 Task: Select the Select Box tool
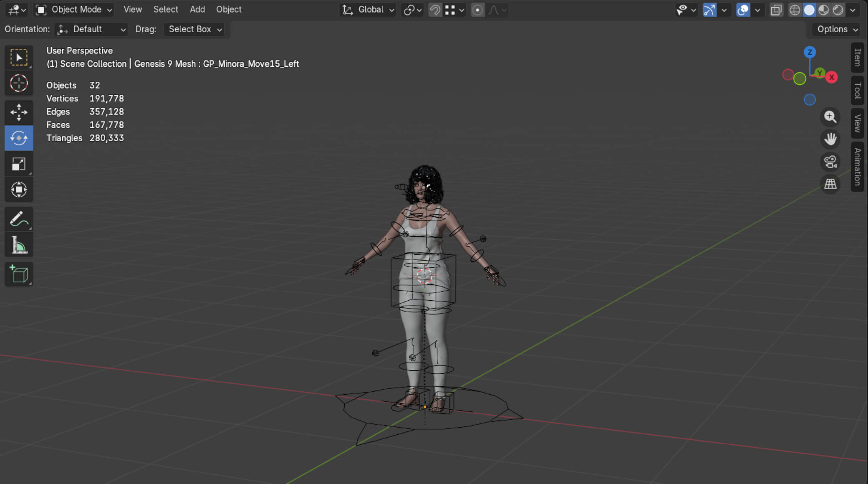point(19,57)
